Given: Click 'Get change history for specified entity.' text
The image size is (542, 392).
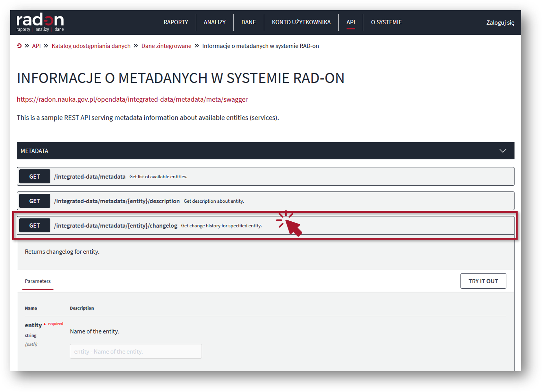Looking at the screenshot, I should pos(221,226).
